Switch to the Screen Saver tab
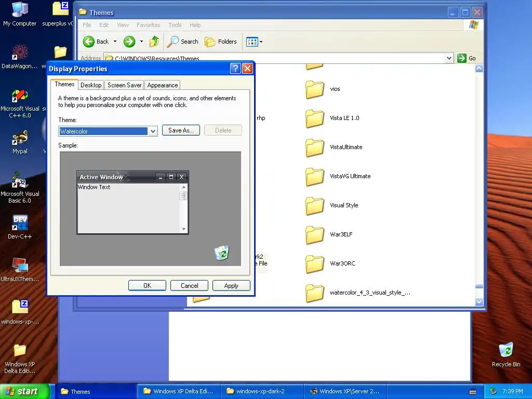532x399 pixels. pos(124,85)
